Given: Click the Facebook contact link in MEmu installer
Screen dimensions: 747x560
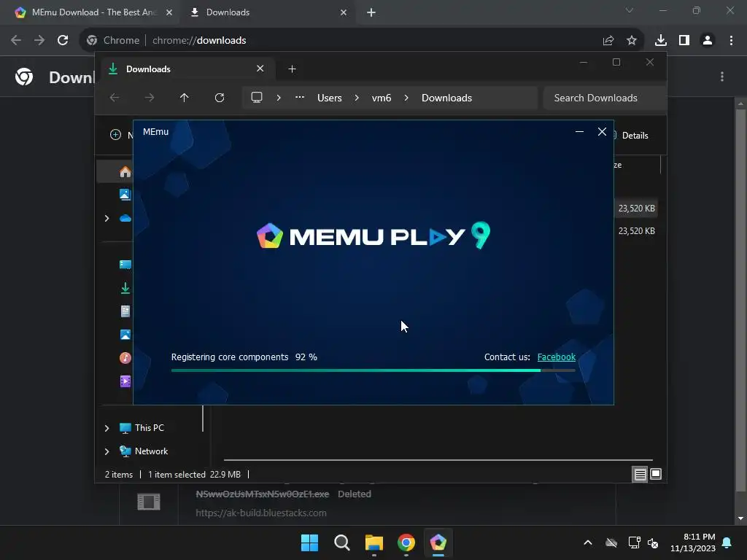Looking at the screenshot, I should [556, 357].
